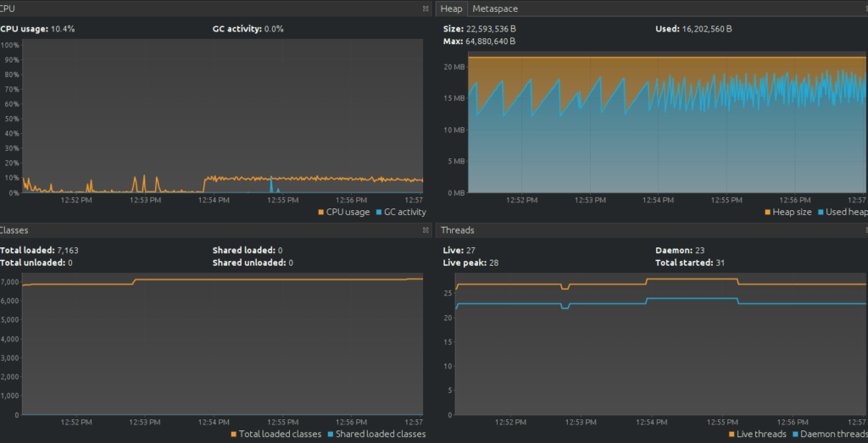The height and width of the screenshot is (443, 868).
Task: Close the Classes panel
Action: [x=426, y=230]
